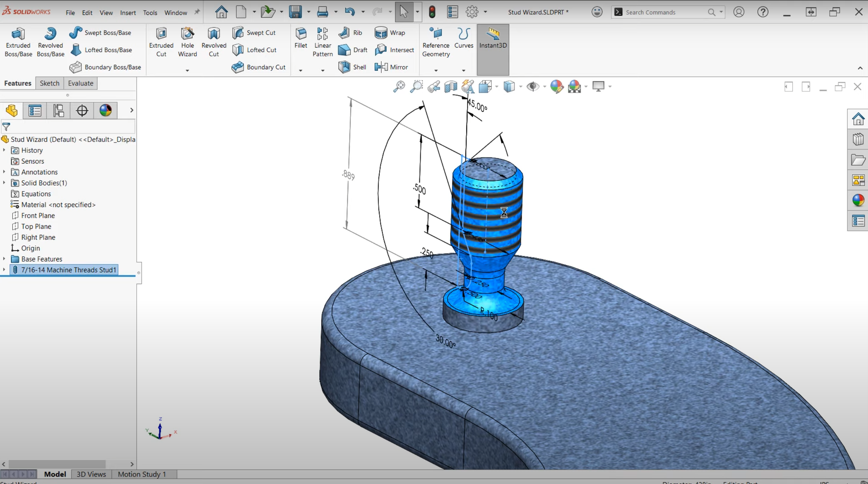Screen dimensions: 868x484
Task: Open the File menu
Action: 70,13
